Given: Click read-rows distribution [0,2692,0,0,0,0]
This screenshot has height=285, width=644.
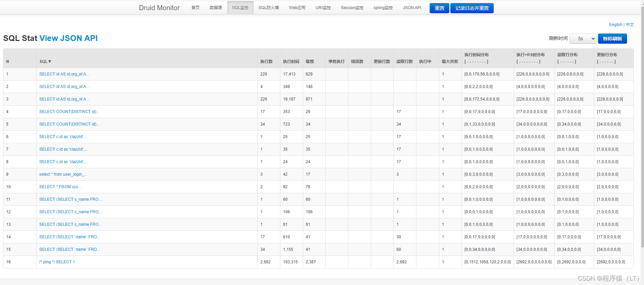Looking at the screenshot, I should click(x=571, y=262).
